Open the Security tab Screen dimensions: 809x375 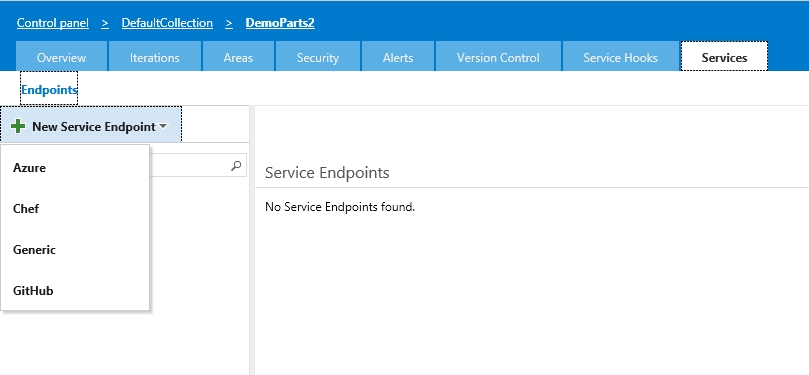[x=318, y=57]
